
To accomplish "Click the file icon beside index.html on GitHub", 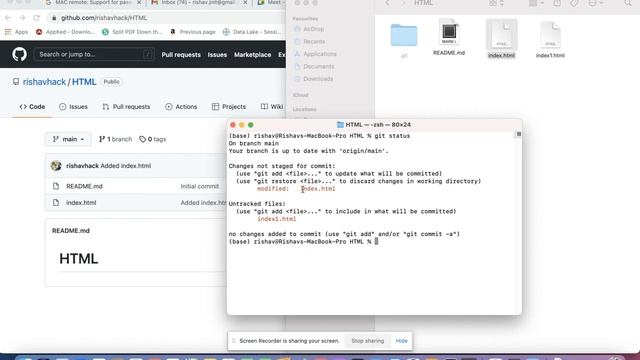I will click(56, 202).
